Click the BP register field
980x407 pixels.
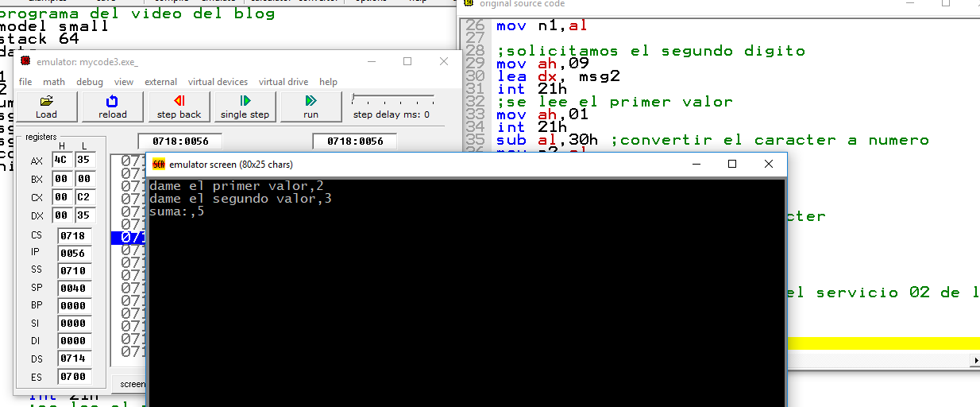tap(75, 306)
